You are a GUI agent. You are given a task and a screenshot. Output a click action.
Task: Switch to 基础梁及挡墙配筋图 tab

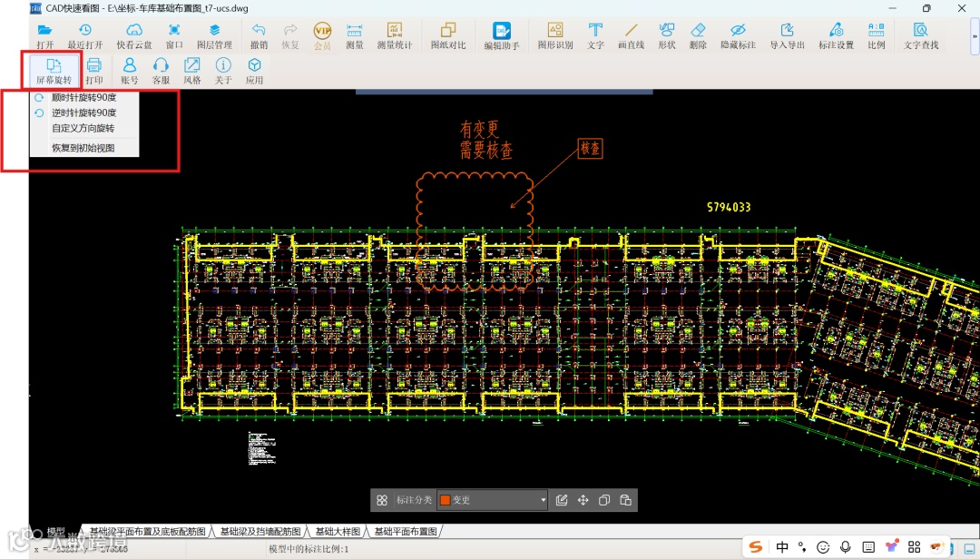point(260,532)
